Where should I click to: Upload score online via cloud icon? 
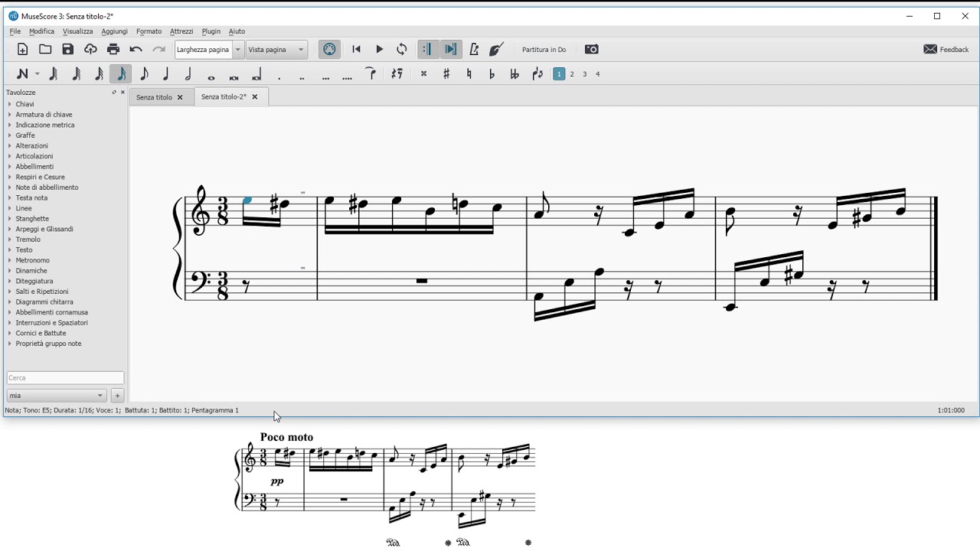coord(90,49)
